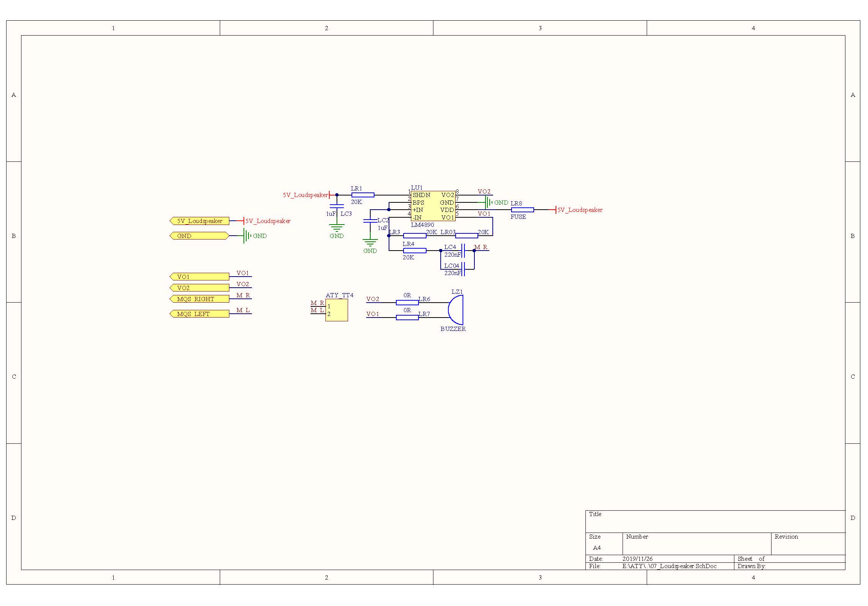This screenshot has height=606, width=868.
Task: Select the LR8 FUSE component
Action: point(522,210)
